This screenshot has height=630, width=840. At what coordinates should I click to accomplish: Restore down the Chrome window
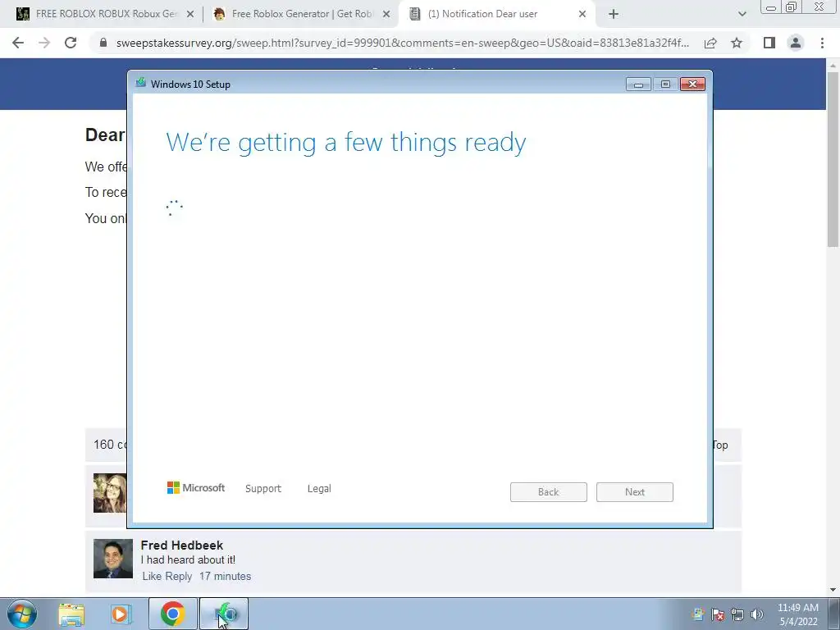791,7
